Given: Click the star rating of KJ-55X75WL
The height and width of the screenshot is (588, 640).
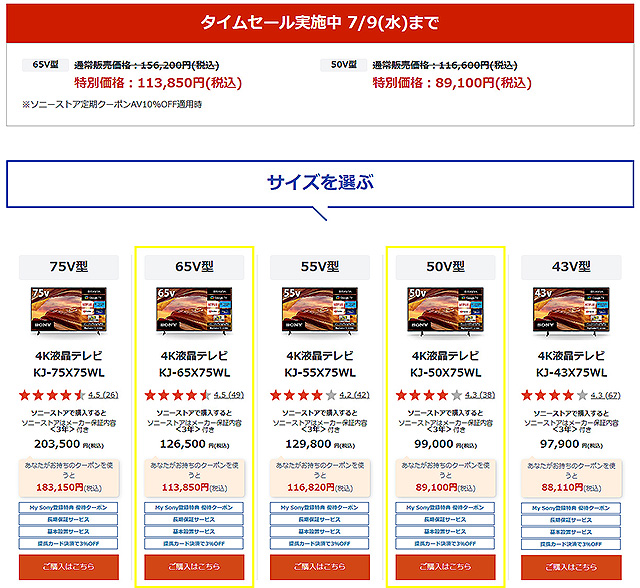Looking at the screenshot, I should (303, 395).
